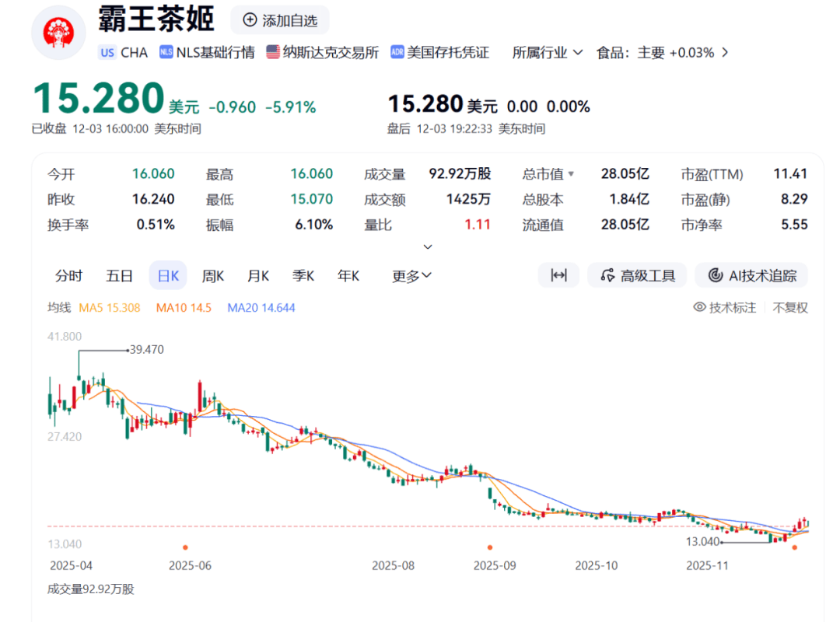The width and height of the screenshot is (840, 622).
Task: Expand the 总市值 dropdown triangle
Action: tap(572, 174)
